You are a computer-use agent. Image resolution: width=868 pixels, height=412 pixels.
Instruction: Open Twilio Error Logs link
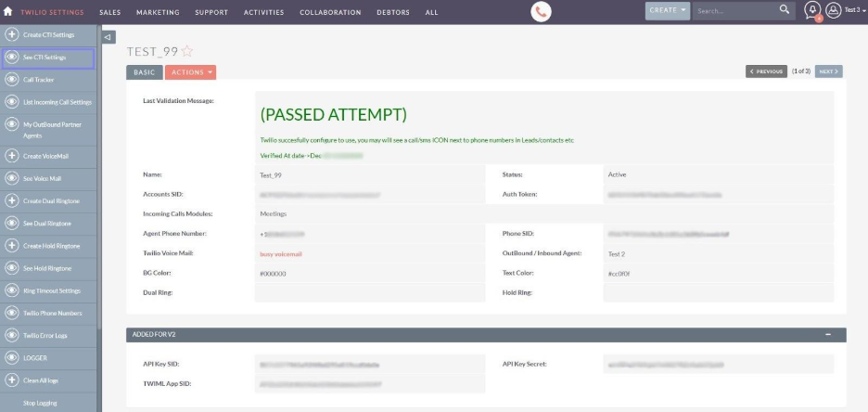46,336
